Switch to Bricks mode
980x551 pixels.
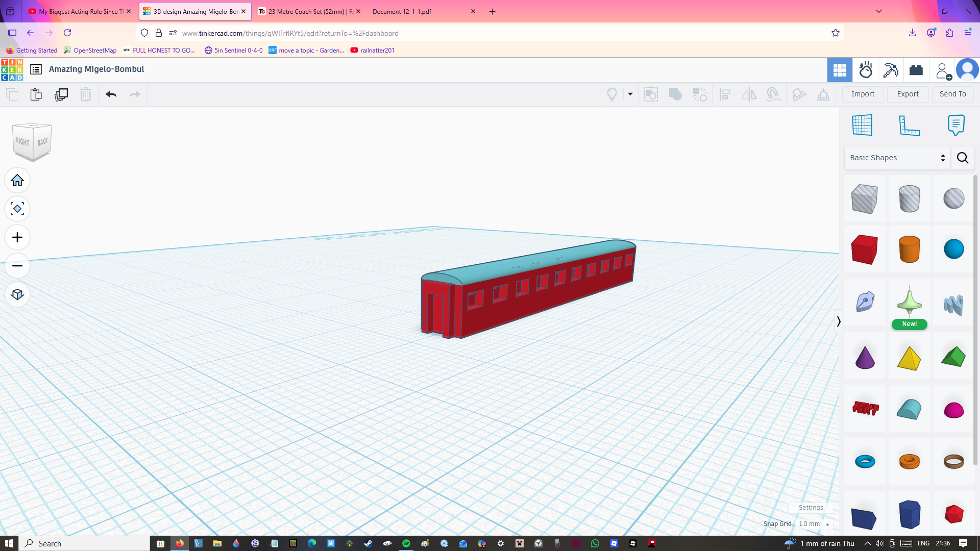click(916, 70)
